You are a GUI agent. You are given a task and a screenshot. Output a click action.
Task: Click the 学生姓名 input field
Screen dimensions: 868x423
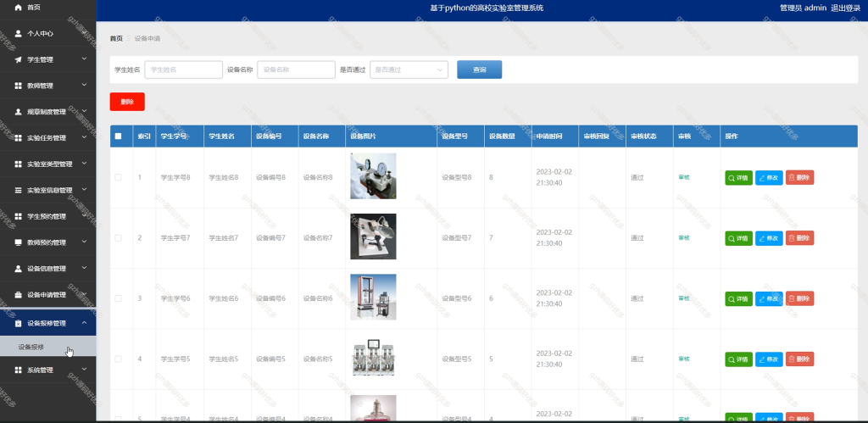pos(184,70)
